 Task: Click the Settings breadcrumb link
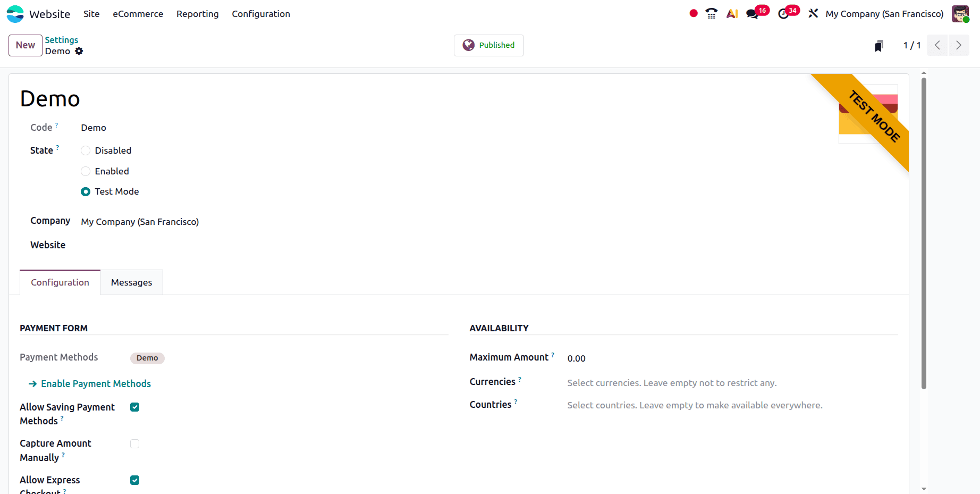(62, 40)
